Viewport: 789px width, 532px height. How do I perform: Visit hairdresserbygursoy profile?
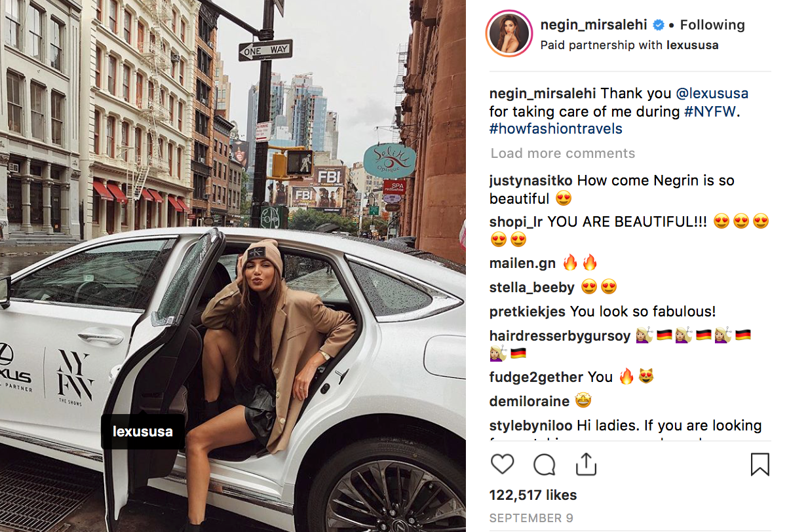[560, 336]
